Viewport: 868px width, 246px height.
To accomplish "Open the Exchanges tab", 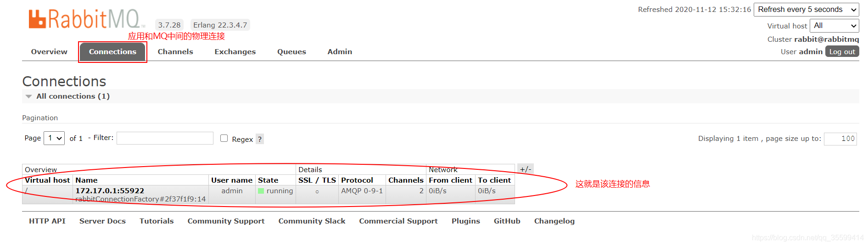I will point(235,52).
